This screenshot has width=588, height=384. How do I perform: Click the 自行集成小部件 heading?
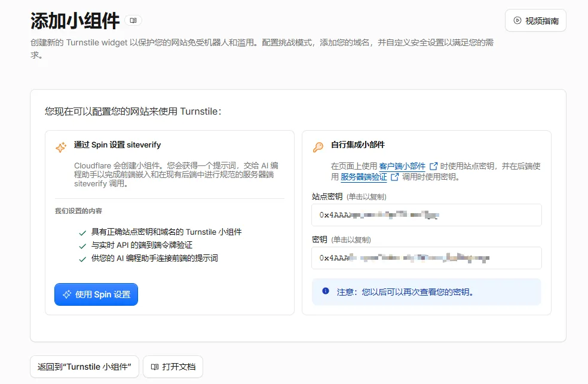click(x=358, y=145)
